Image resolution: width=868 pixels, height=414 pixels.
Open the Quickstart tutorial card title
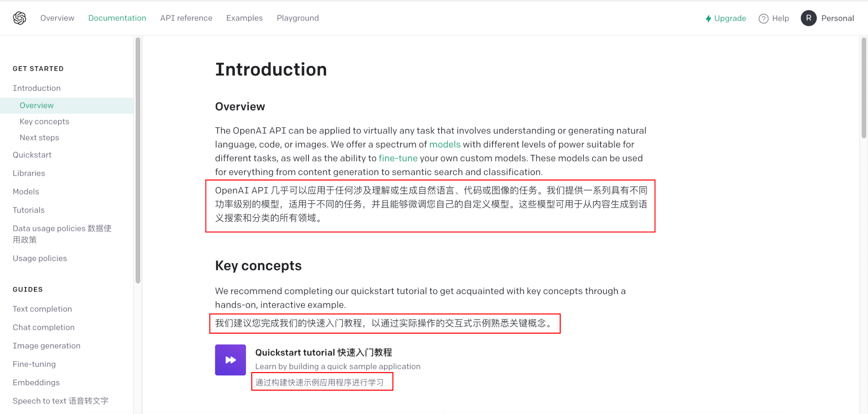[x=323, y=353]
